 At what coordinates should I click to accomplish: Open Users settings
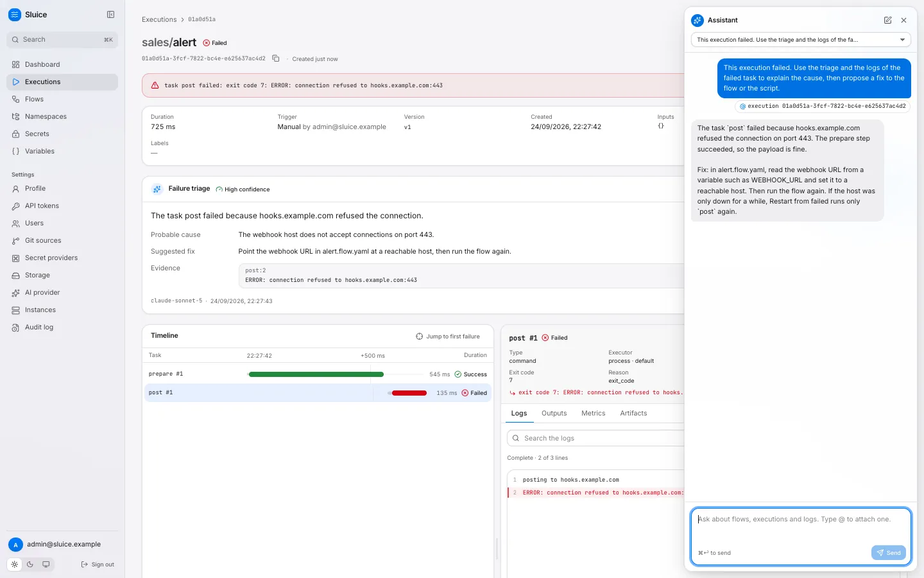pyautogui.click(x=62, y=223)
